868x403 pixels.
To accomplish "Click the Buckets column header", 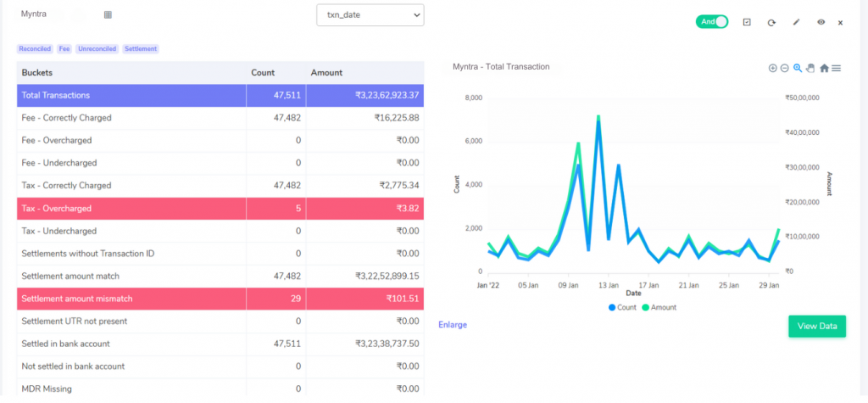I will (131, 73).
